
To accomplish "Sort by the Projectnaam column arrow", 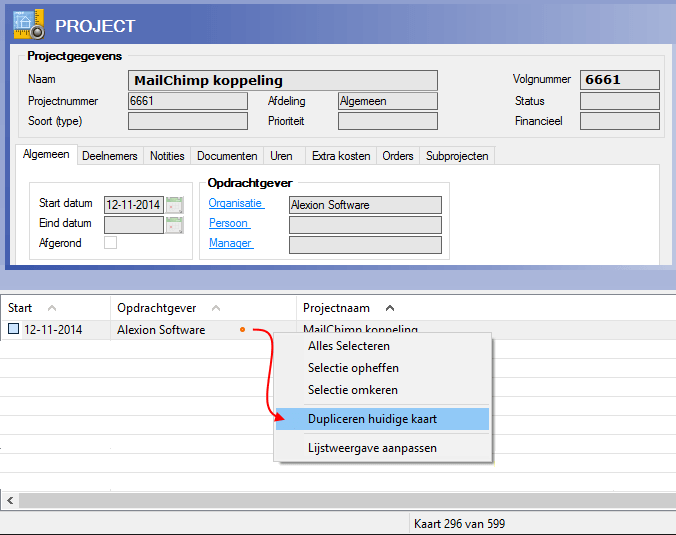I will click(x=390, y=308).
